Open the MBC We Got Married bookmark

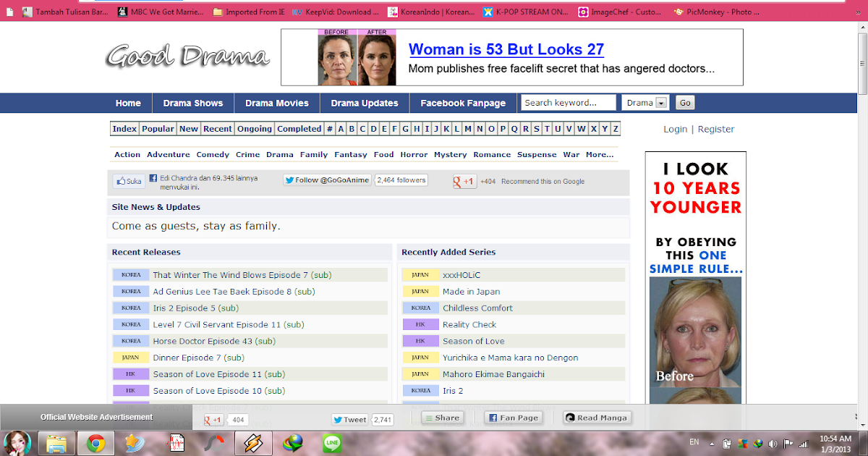click(161, 12)
